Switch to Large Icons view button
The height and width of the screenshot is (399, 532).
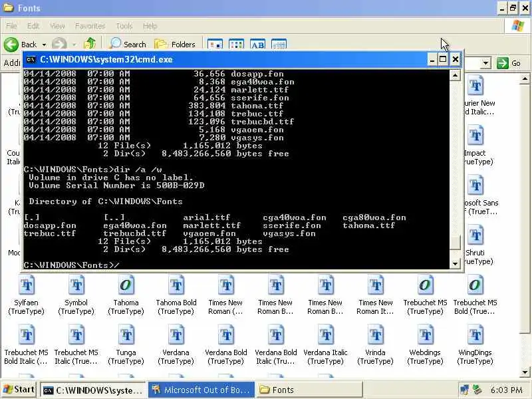tap(215, 44)
